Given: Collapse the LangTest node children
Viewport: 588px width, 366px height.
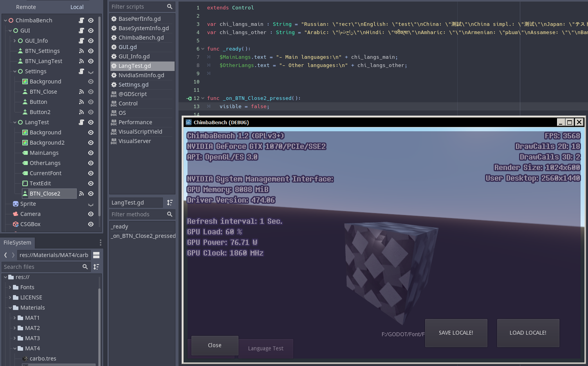Looking at the screenshot, I should (15, 122).
